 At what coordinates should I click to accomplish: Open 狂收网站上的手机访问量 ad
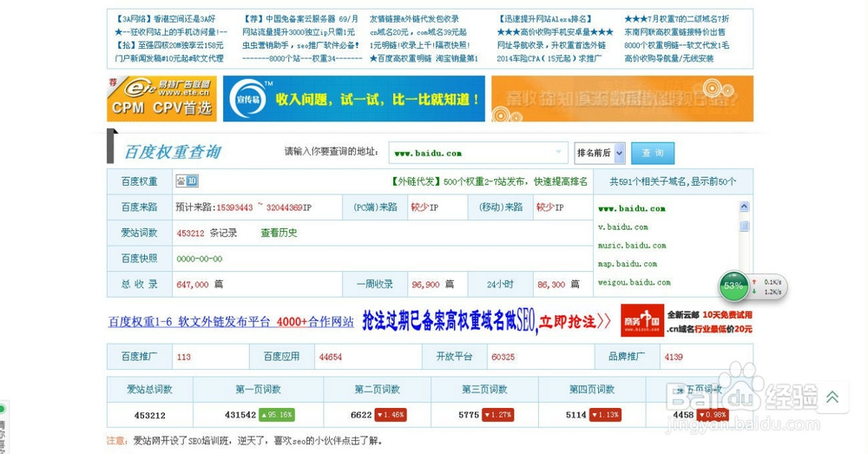[x=170, y=32]
